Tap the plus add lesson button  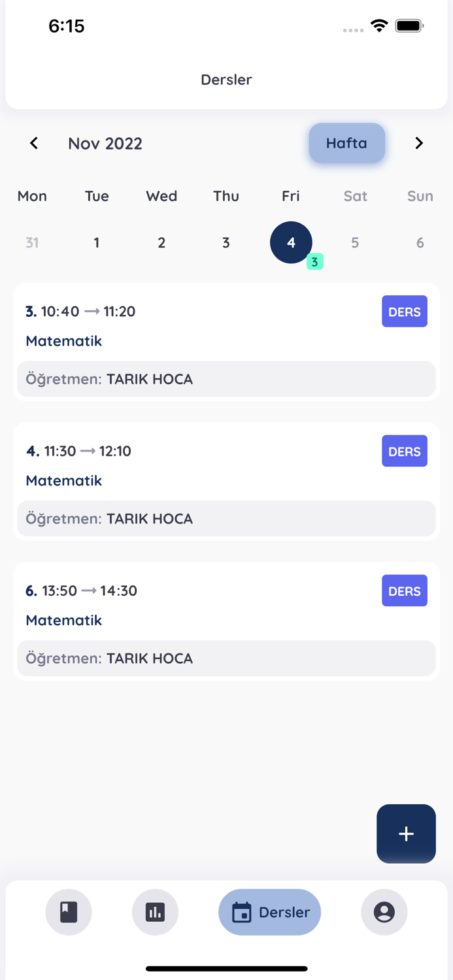coord(406,834)
